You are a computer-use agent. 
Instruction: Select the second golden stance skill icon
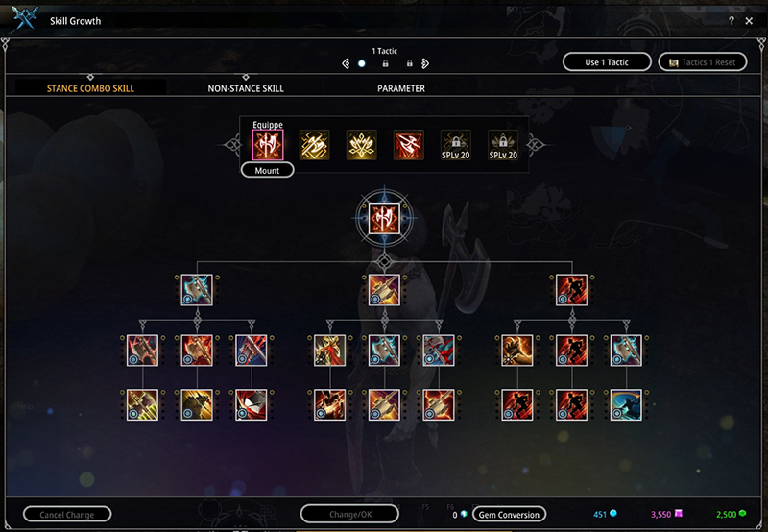click(x=315, y=145)
